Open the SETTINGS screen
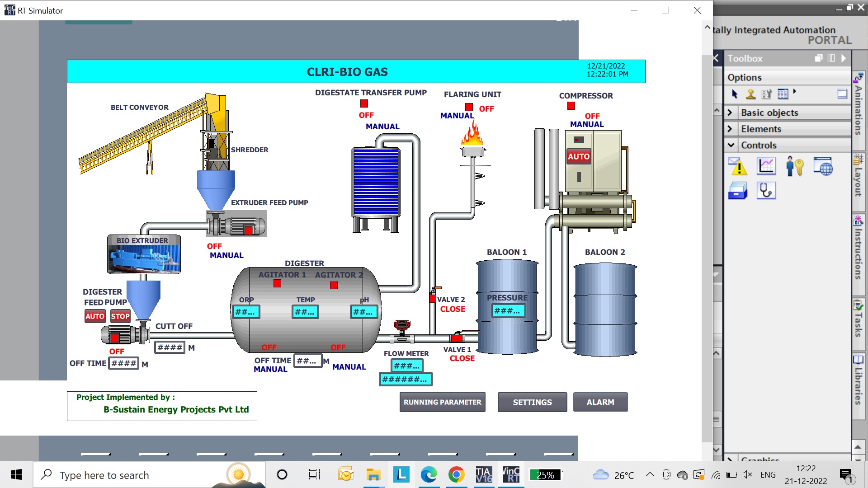 coord(532,402)
